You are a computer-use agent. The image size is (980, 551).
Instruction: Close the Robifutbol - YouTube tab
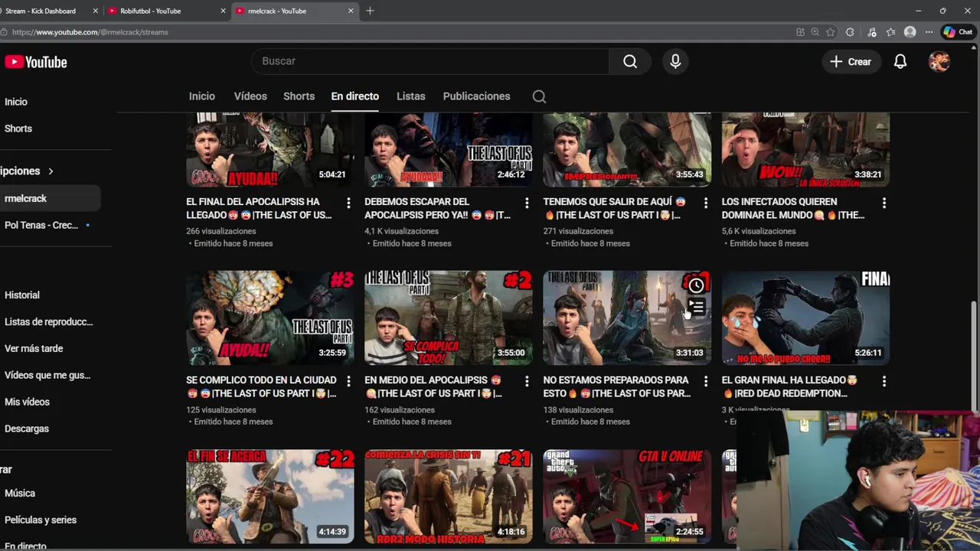coord(224,11)
